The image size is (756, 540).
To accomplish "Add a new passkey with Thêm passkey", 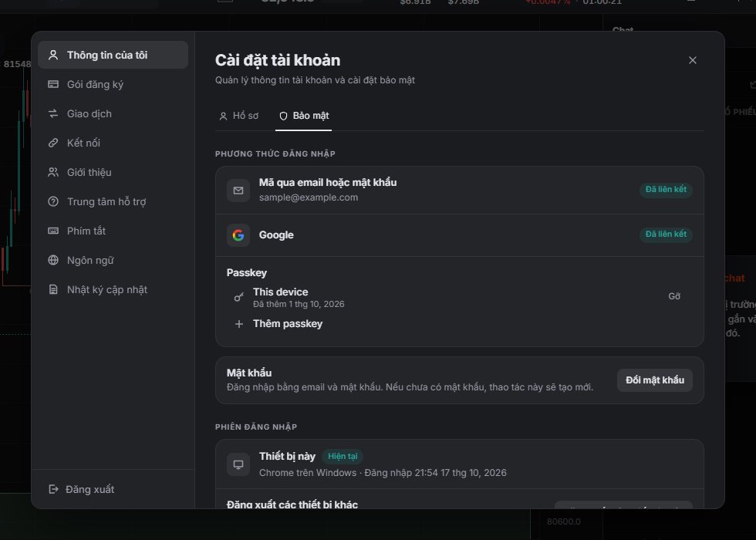I will (x=287, y=324).
